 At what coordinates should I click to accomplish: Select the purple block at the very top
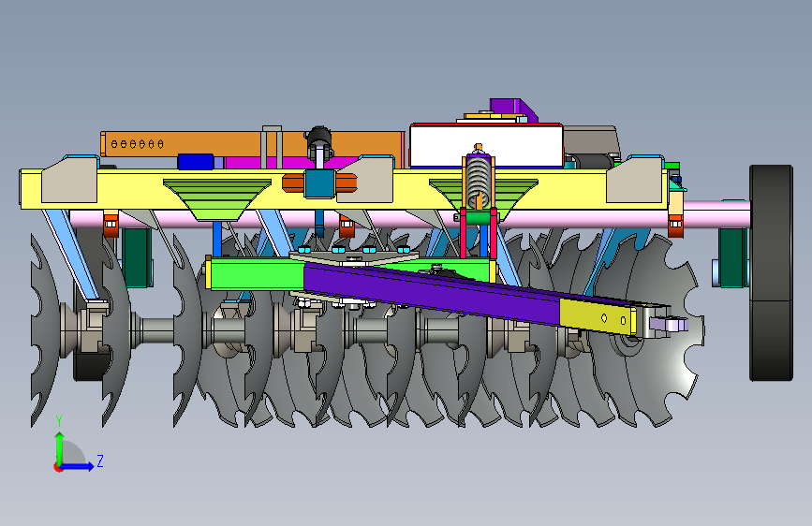pos(512,109)
